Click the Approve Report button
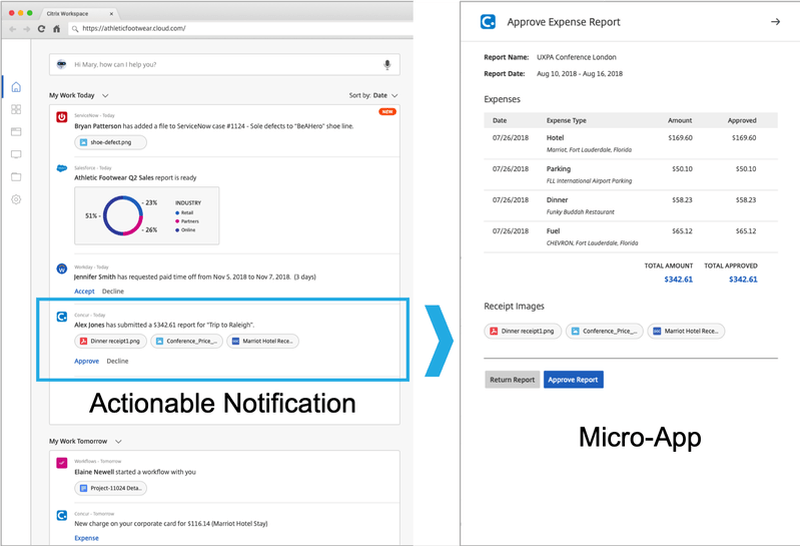The height and width of the screenshot is (546, 800). (x=573, y=380)
